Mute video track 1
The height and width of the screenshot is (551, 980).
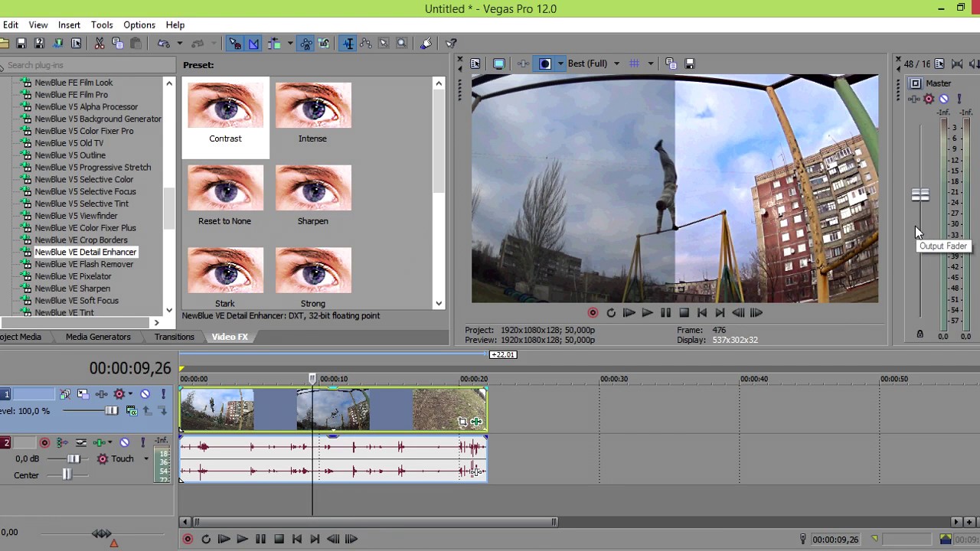coord(145,394)
